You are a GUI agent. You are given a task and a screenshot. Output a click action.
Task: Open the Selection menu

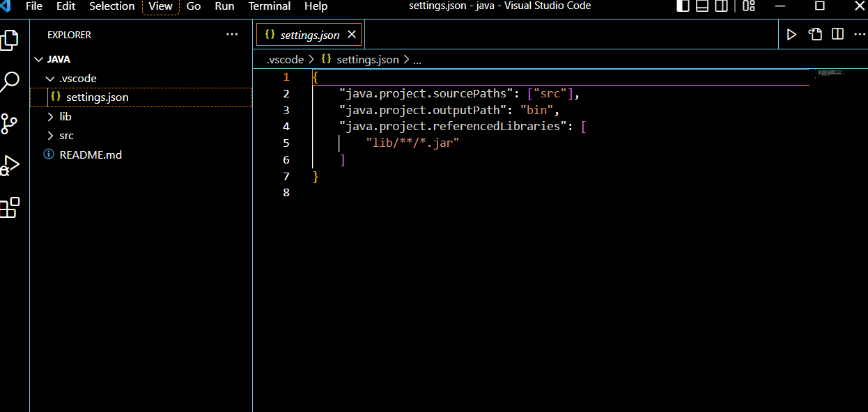pos(112,6)
